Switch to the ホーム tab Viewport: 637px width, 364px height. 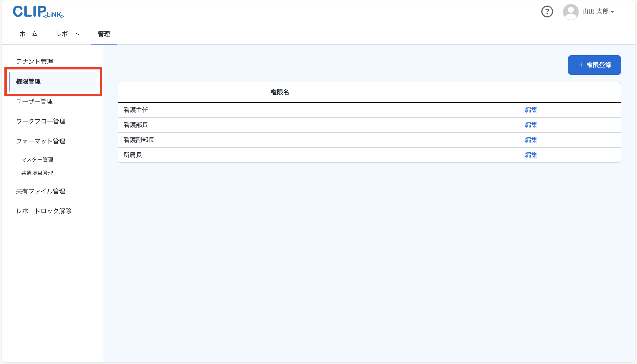(x=28, y=34)
